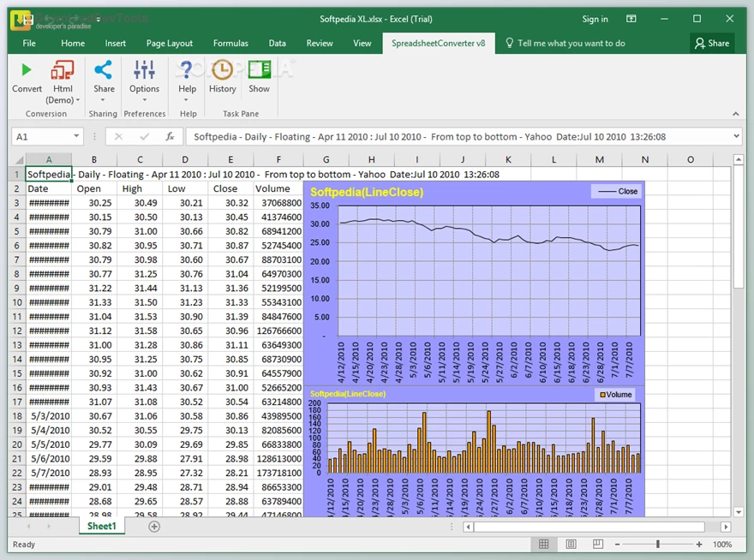
Task: Adjust the zoom slider handle
Action: pyautogui.click(x=658, y=544)
